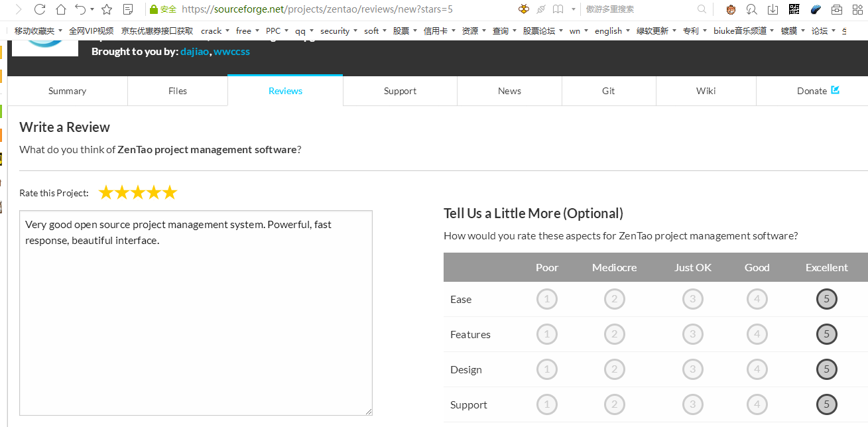Click the headset icon in toolbar

tap(751, 9)
